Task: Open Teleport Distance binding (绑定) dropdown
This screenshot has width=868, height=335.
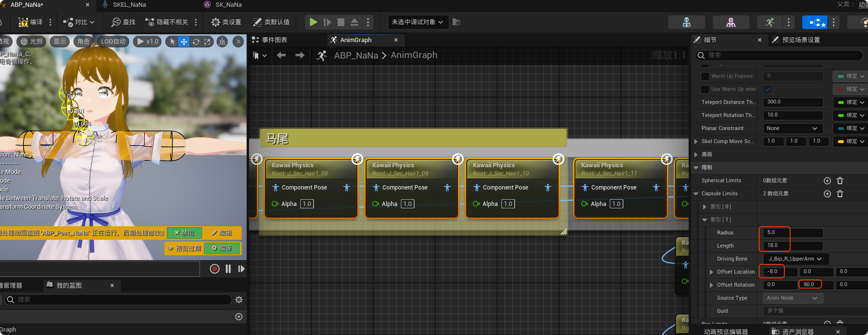Action: point(851,102)
